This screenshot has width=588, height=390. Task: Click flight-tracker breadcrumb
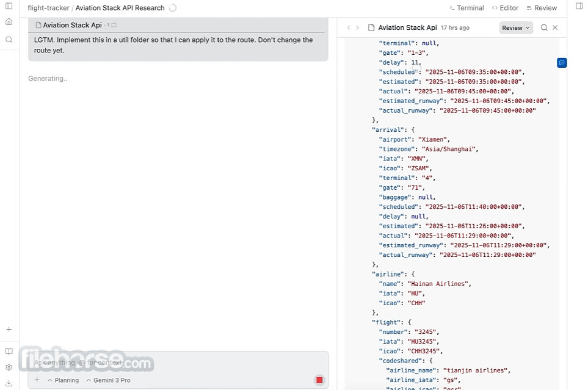[48, 8]
